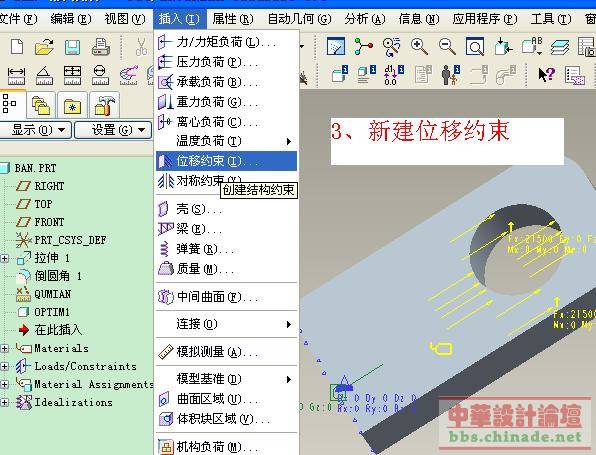The height and width of the screenshot is (455, 596).
Task: Click the save floppy disk icon
Action: click(x=72, y=48)
